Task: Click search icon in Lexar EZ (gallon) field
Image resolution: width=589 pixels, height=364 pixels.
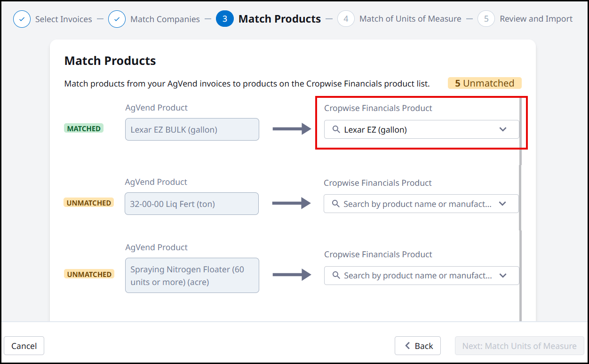Action: pos(336,129)
